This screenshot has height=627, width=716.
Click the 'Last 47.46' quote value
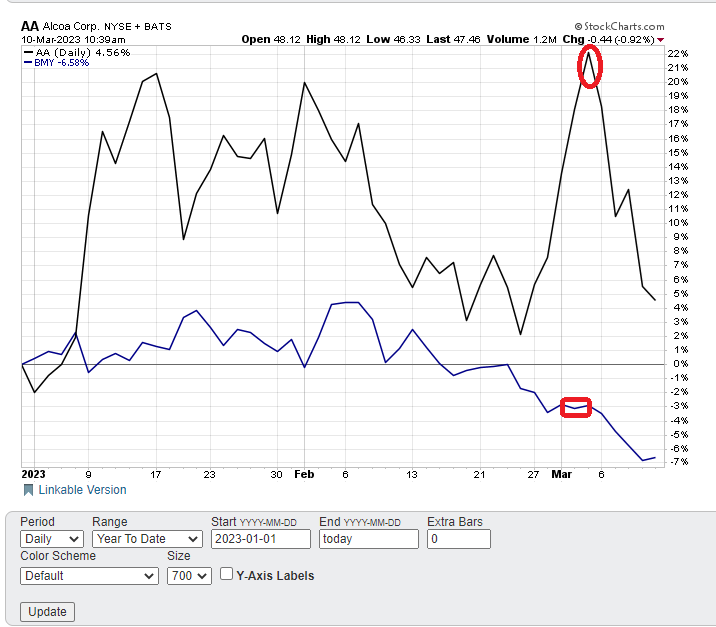point(453,39)
